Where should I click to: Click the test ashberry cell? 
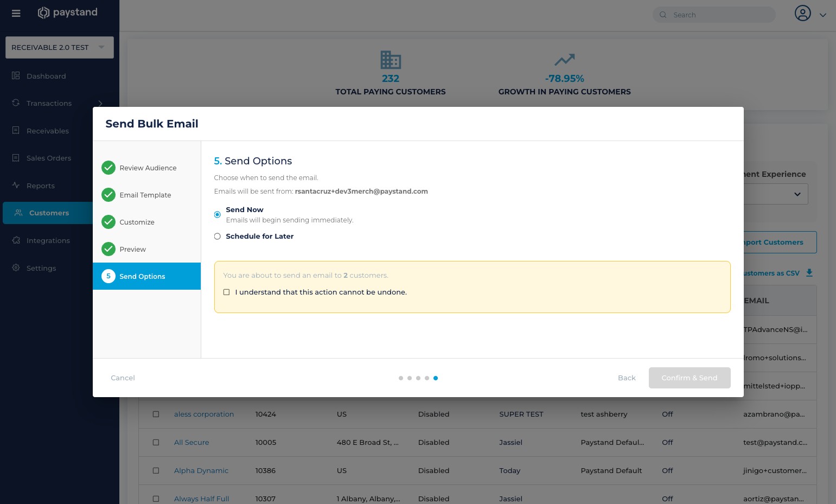604,414
